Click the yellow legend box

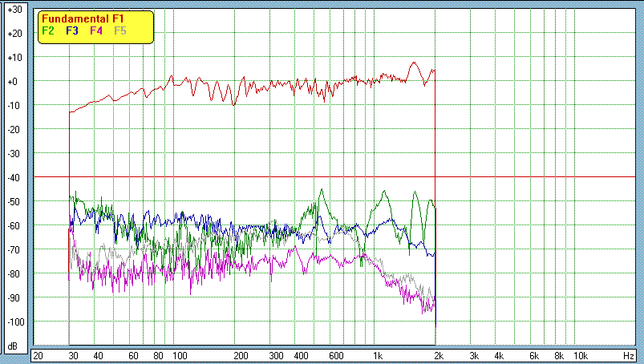(95, 27)
